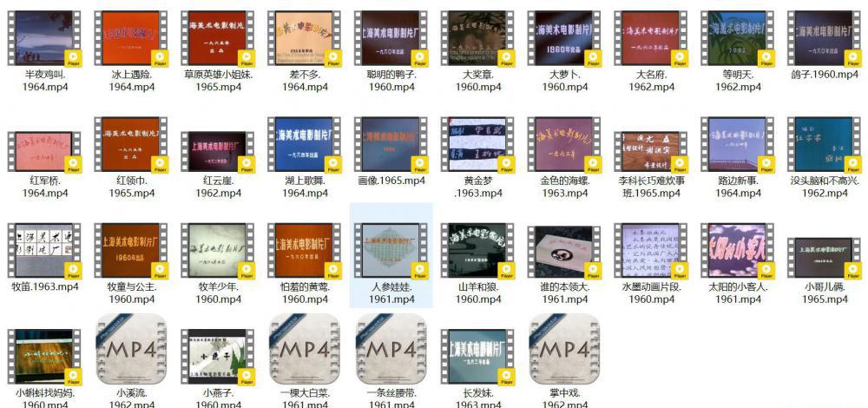Select the 大萝卜.1960.mp4 video thumbnail
The image size is (868, 408).
[x=565, y=38]
